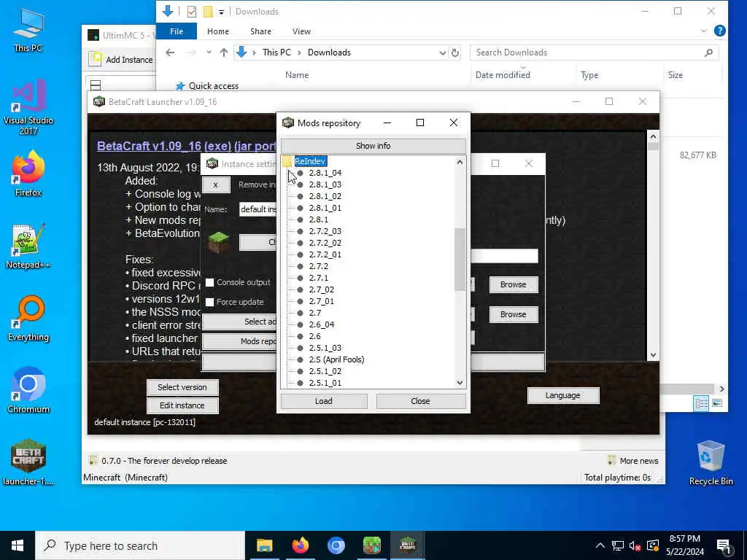Click the Select version button
Screen dimensions: 747x560
pyautogui.click(x=182, y=387)
